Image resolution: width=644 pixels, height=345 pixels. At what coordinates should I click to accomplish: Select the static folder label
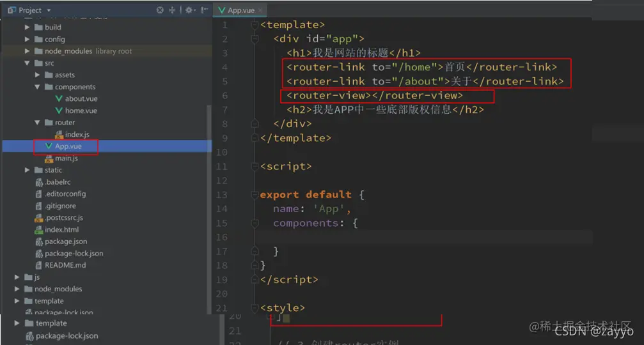pyautogui.click(x=53, y=170)
